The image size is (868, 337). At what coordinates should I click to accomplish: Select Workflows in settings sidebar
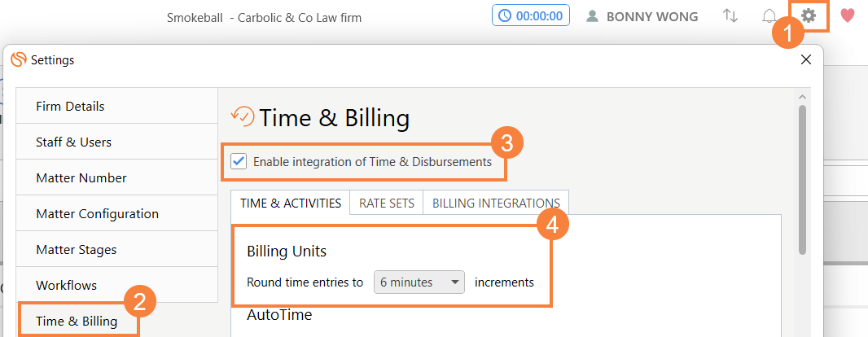116,285
